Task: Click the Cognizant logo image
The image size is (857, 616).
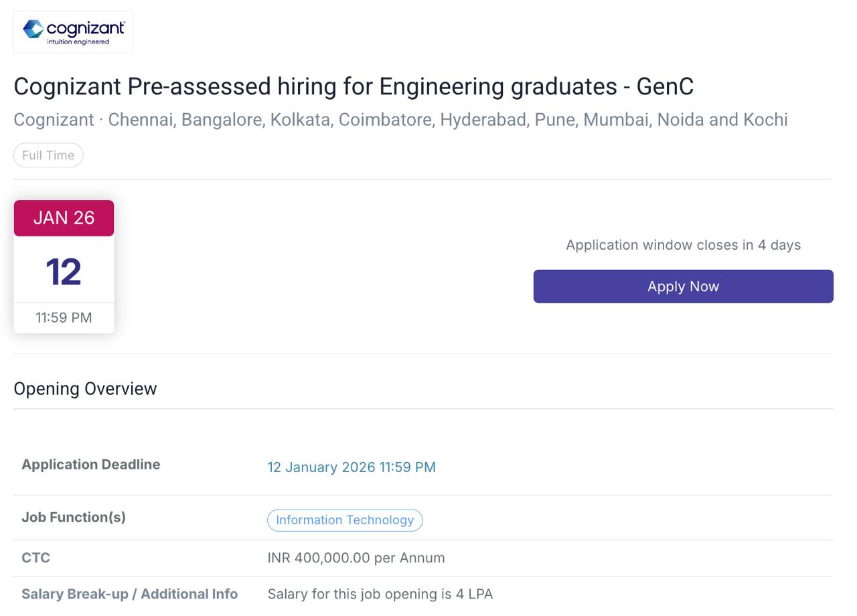Action: click(73, 31)
